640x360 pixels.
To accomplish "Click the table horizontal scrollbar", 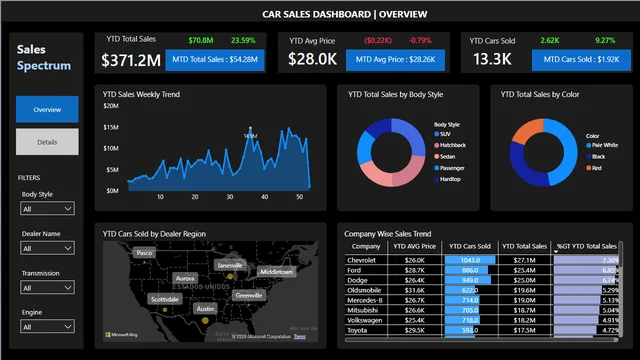I will pos(481,340).
